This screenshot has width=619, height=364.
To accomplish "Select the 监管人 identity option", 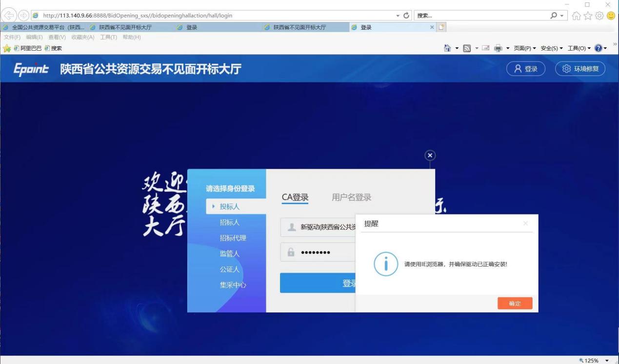I will (x=229, y=254).
